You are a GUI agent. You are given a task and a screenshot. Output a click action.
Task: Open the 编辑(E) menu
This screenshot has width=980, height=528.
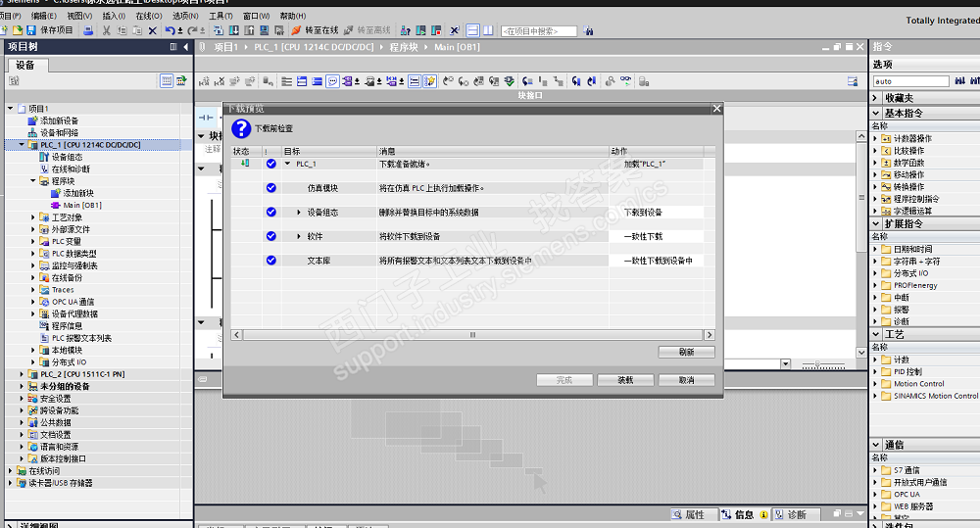click(44, 16)
